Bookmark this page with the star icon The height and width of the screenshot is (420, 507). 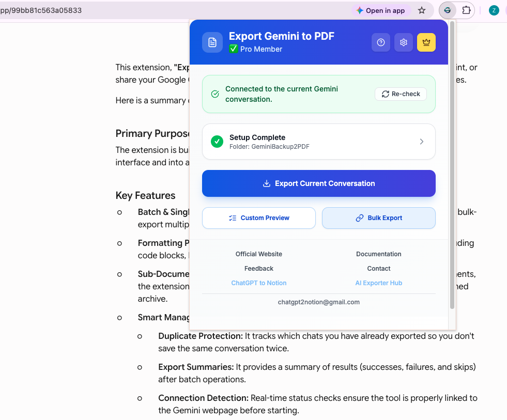tap(422, 10)
